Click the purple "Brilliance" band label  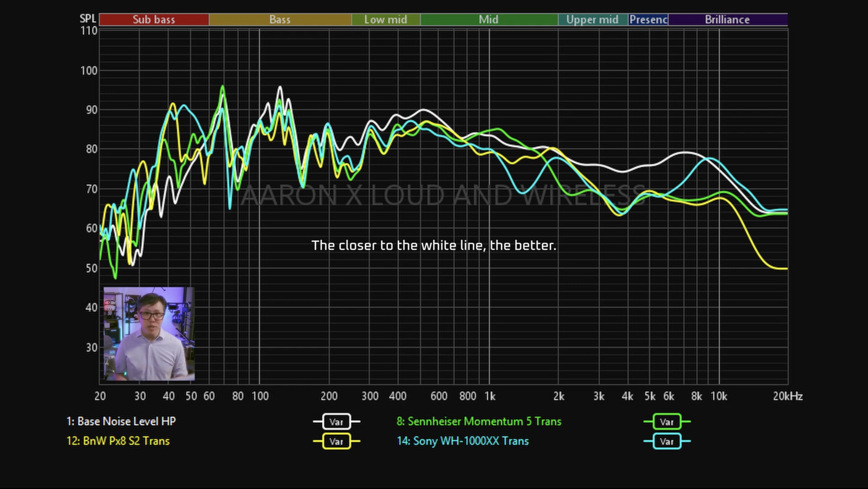pos(728,19)
